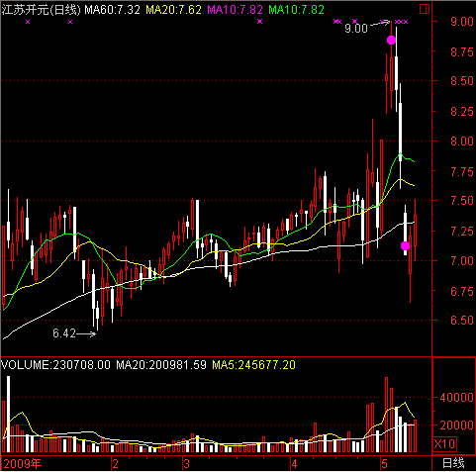Click the 7.00 price axis label

462,261
